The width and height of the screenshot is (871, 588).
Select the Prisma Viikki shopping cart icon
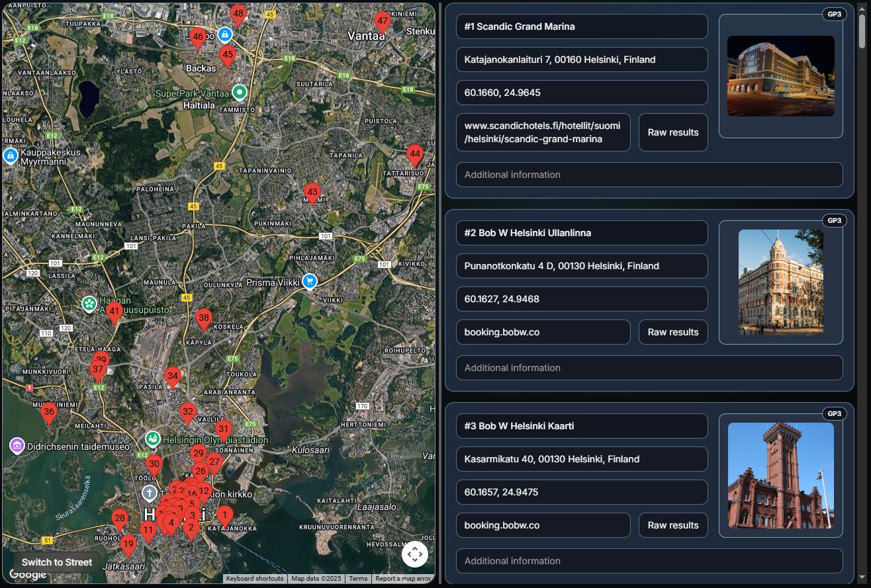coord(309,282)
